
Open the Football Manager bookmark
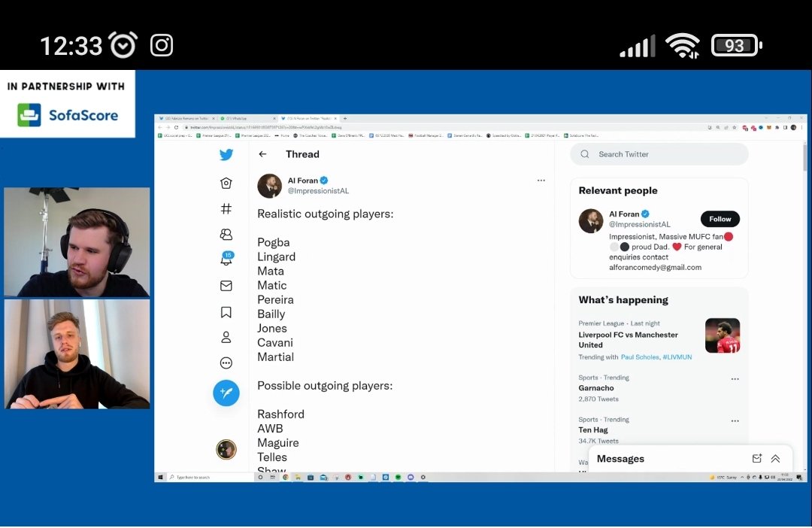(425, 135)
